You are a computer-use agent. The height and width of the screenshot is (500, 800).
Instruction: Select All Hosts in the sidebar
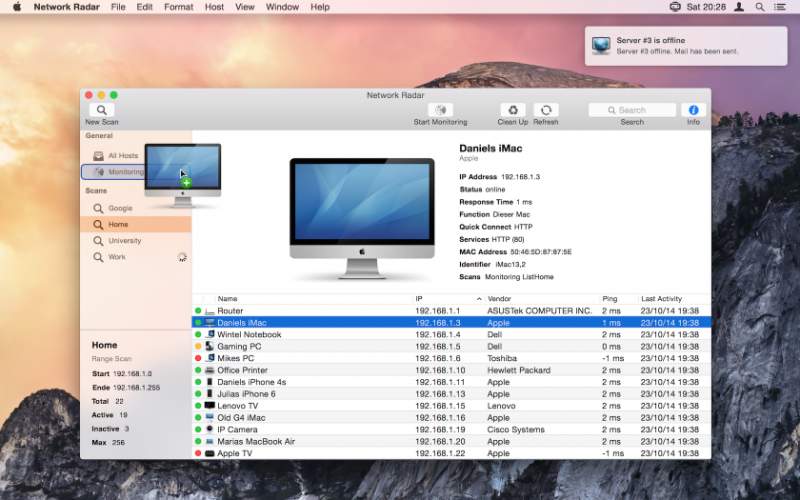122,156
